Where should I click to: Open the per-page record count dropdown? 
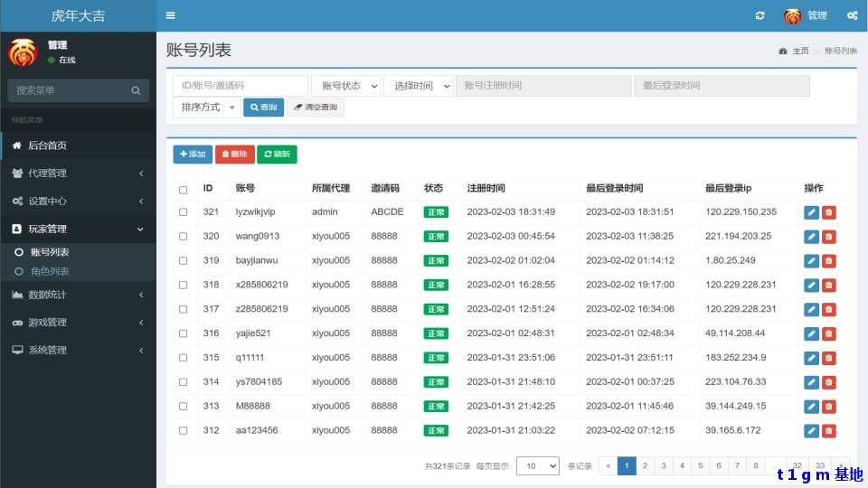(x=537, y=466)
